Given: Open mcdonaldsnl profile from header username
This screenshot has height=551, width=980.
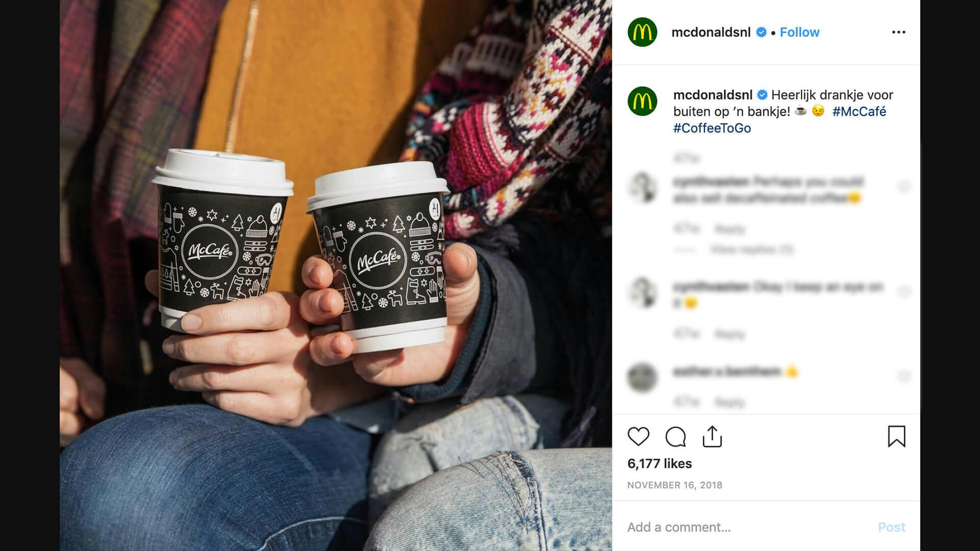Looking at the screenshot, I should click(x=710, y=32).
